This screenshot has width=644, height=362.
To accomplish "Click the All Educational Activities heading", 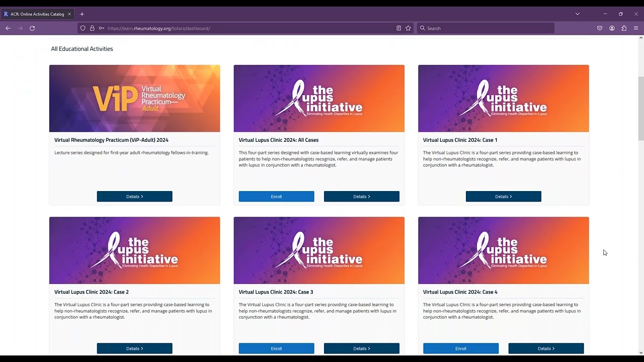I will point(82,49).
